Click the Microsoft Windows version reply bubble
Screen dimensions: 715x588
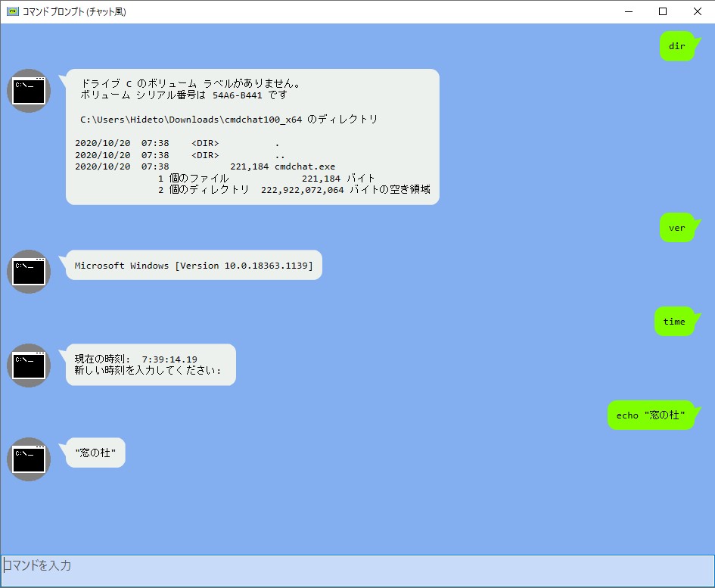coord(193,266)
